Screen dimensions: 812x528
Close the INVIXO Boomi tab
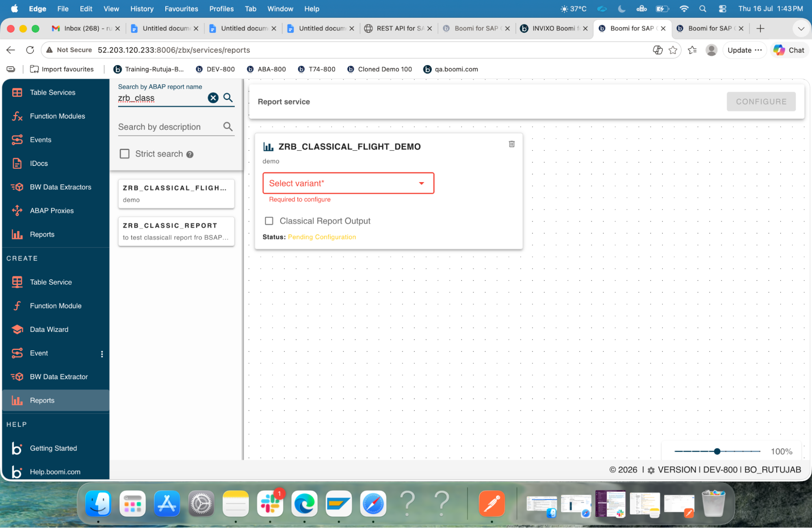(x=585, y=28)
